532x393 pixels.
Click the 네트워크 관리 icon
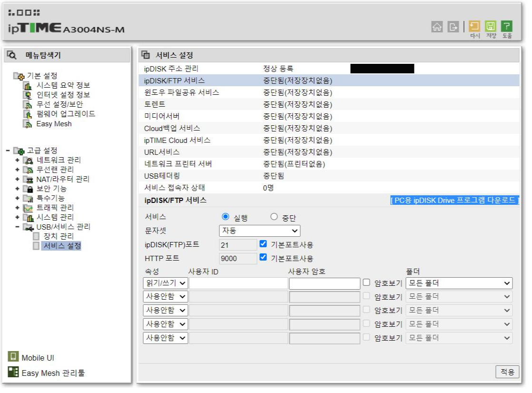pos(28,160)
